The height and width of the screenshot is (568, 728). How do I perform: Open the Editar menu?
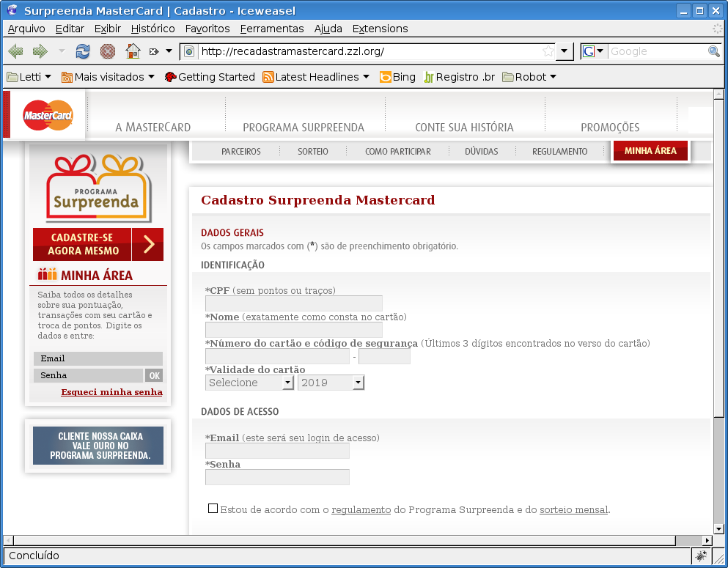pyautogui.click(x=70, y=29)
